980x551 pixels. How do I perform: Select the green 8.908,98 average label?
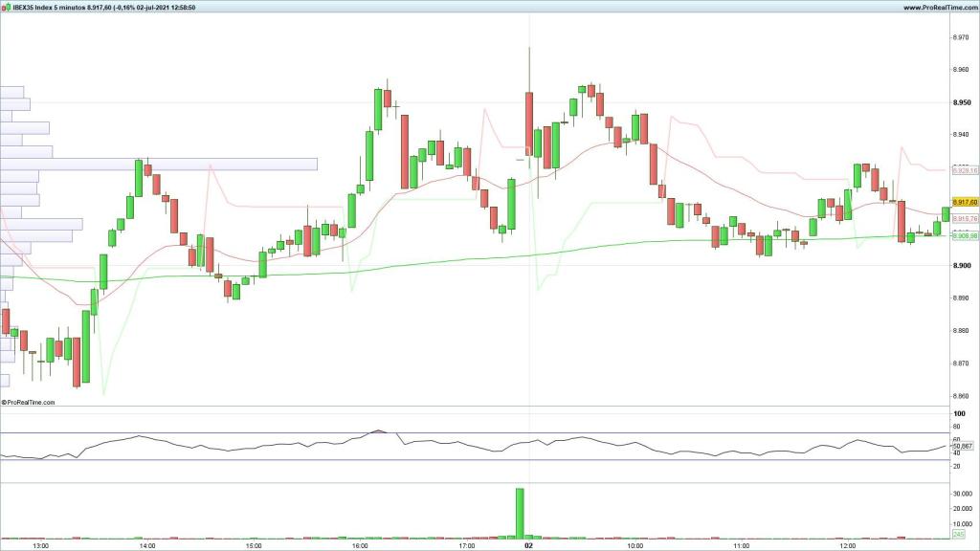point(964,235)
